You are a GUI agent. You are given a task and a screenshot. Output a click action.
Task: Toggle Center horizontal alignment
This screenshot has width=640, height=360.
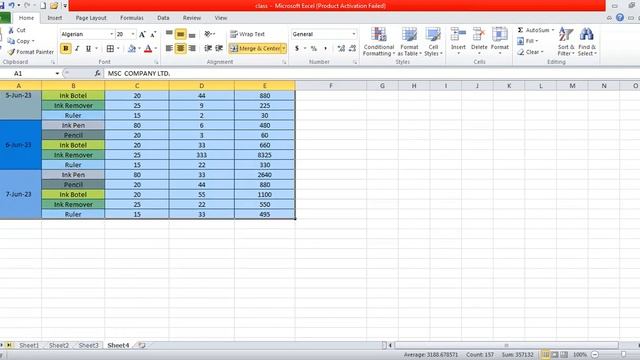pos(180,49)
